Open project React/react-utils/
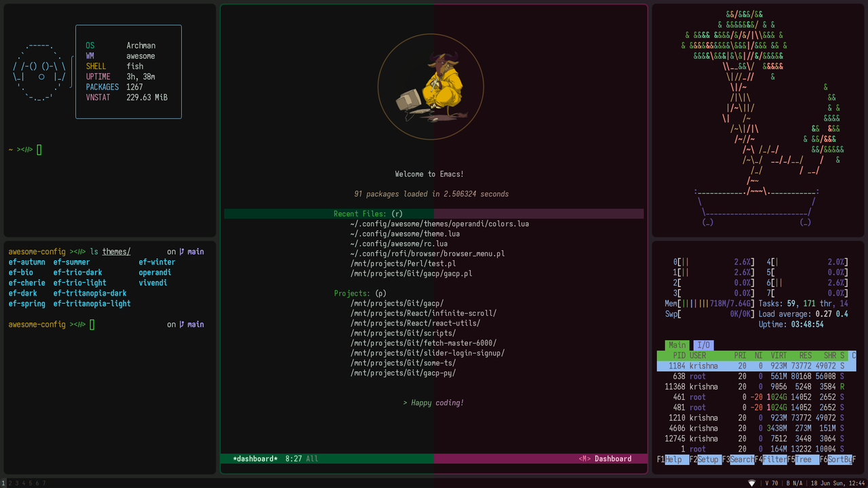Image resolution: width=868 pixels, height=488 pixels. tap(415, 323)
